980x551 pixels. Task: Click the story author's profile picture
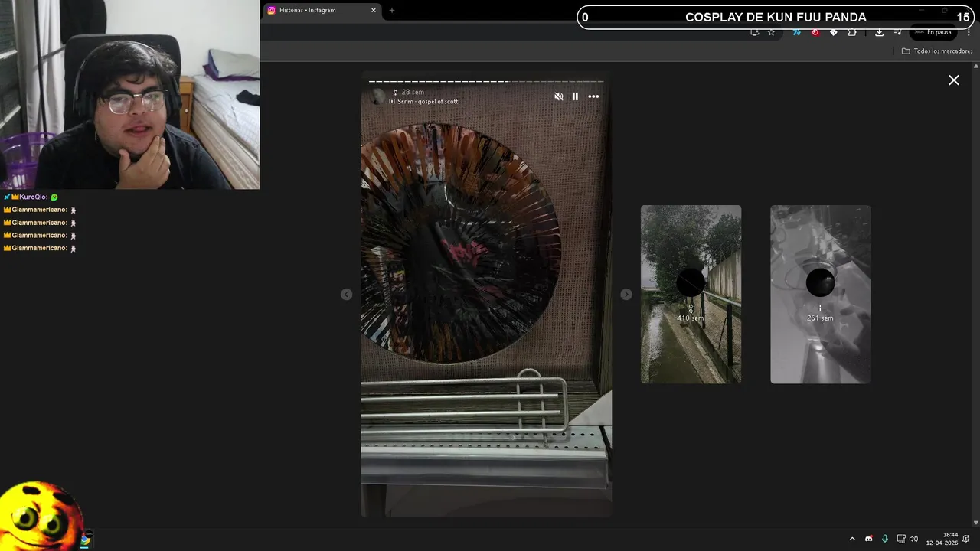378,96
